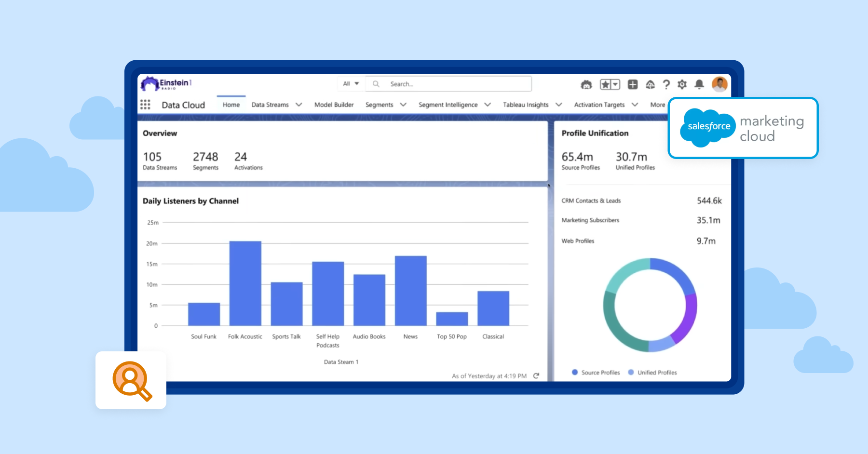Click the Data Steam 1 axis label

pyautogui.click(x=341, y=362)
